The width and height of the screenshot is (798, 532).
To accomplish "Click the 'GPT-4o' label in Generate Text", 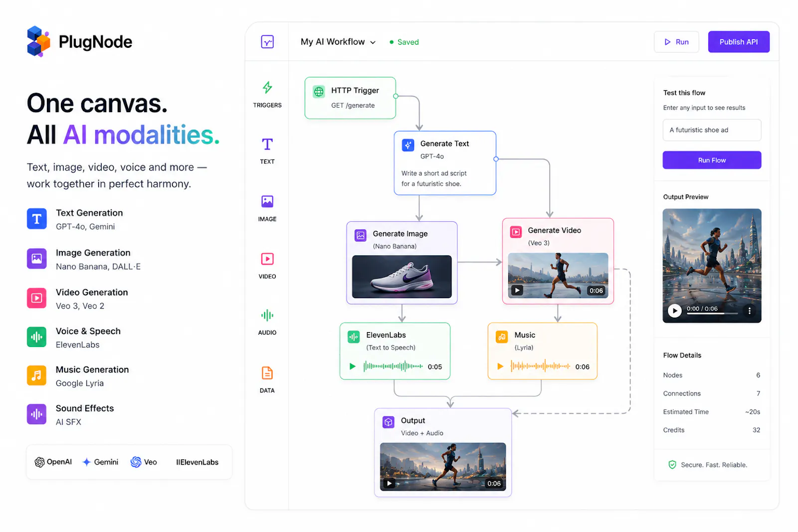I will tap(432, 157).
